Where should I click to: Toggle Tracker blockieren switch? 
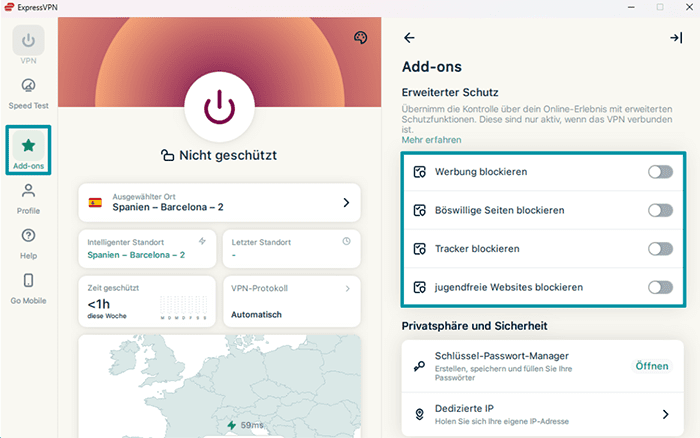click(659, 249)
